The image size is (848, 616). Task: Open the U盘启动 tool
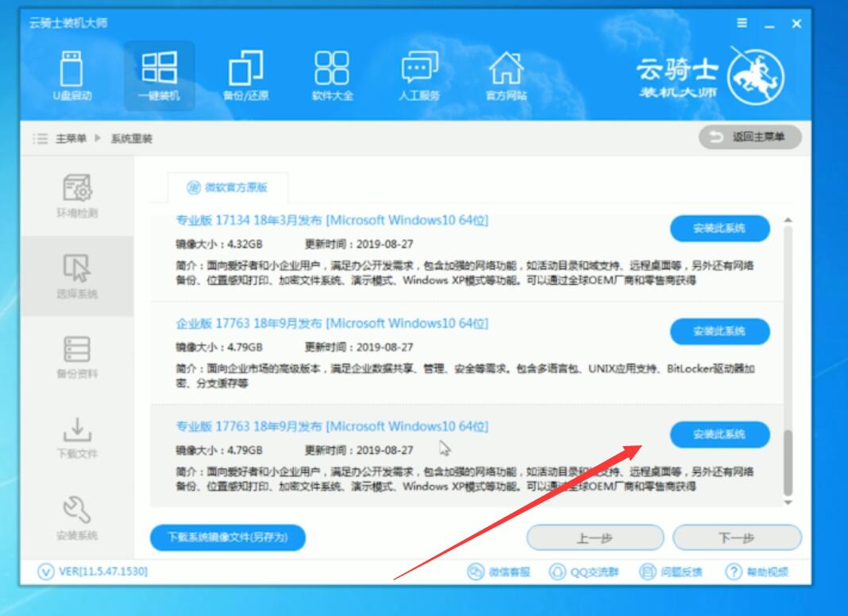72,76
